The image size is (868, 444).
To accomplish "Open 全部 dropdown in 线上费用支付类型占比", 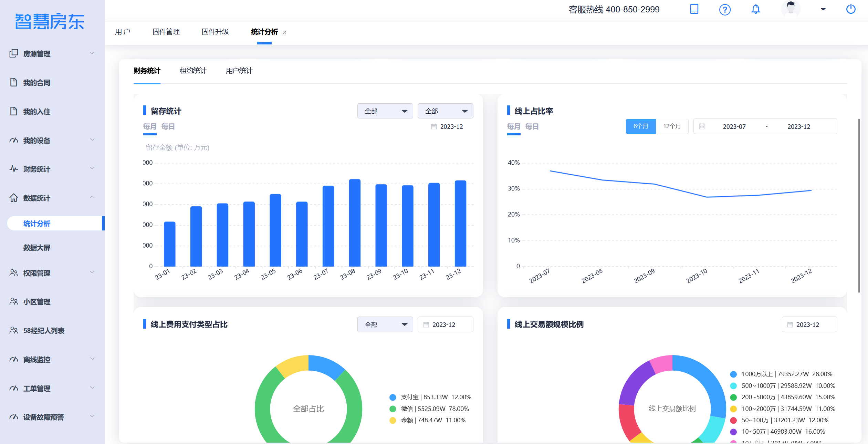I will click(x=385, y=324).
